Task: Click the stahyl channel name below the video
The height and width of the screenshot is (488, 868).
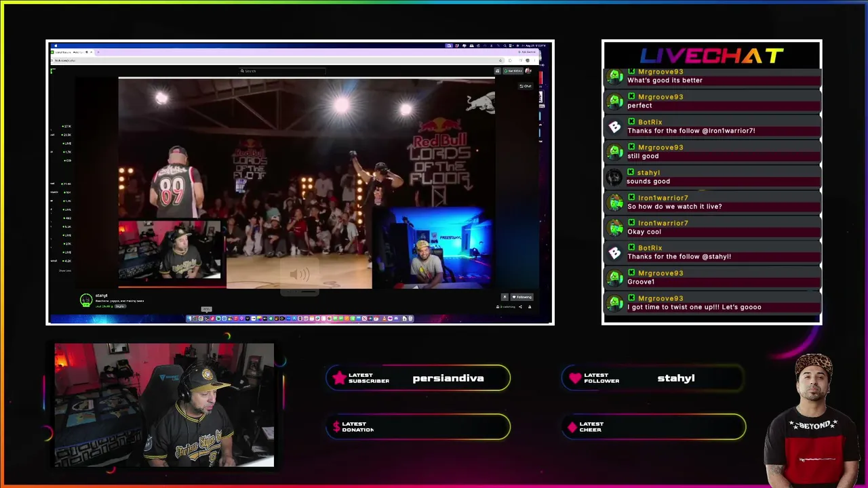Action: click(101, 296)
